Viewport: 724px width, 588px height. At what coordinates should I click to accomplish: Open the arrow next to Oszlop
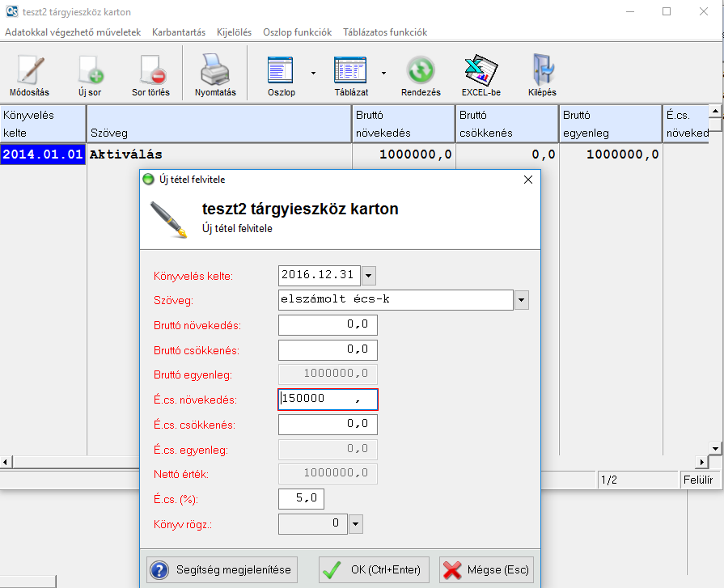[x=313, y=72]
